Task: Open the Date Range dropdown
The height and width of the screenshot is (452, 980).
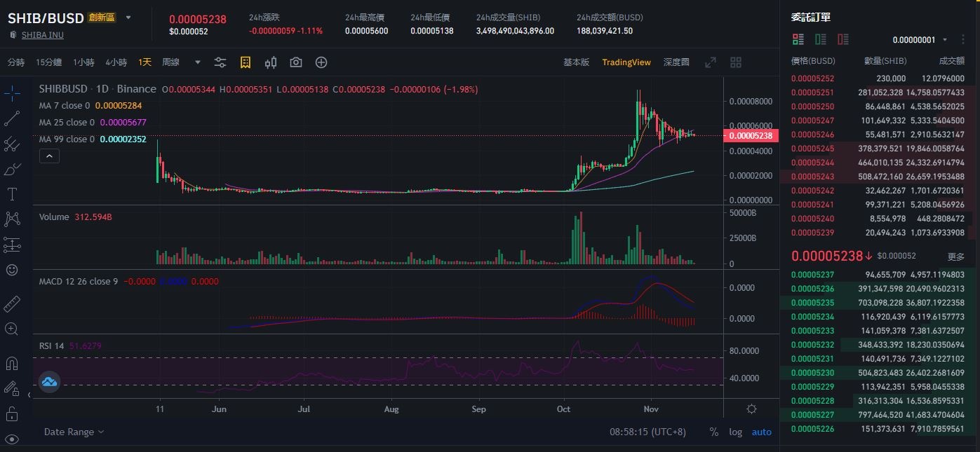Action: click(x=74, y=432)
